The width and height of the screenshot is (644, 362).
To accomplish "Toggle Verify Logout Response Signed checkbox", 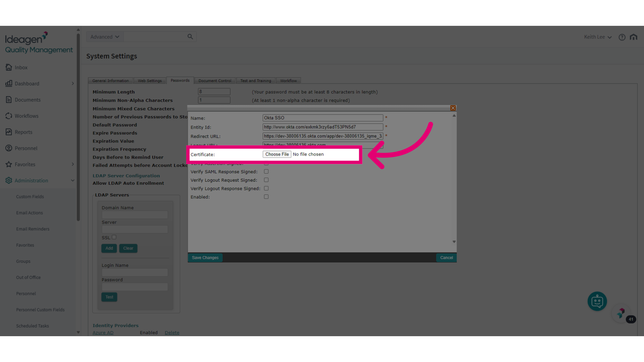I will 266,188.
